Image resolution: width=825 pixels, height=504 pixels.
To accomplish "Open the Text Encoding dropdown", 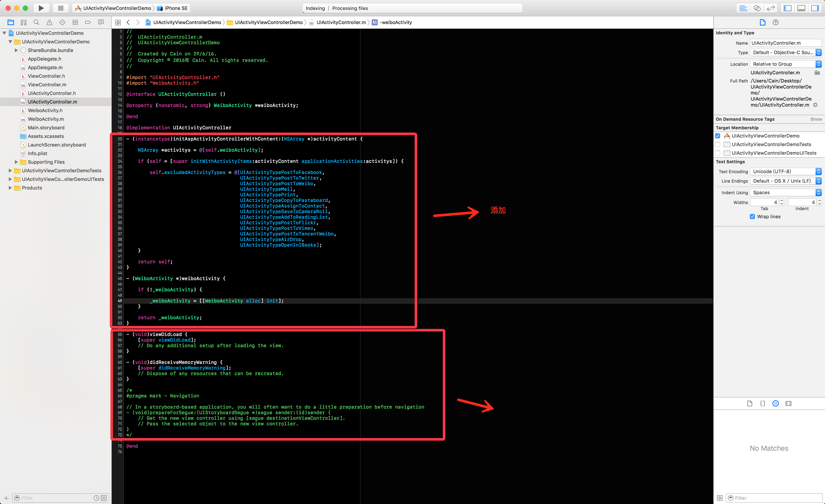I will click(785, 171).
